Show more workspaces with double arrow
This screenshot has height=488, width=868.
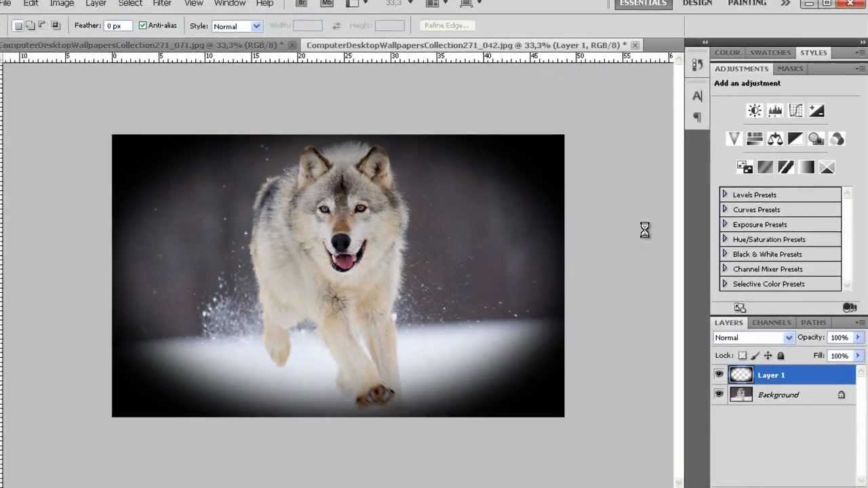click(x=785, y=3)
